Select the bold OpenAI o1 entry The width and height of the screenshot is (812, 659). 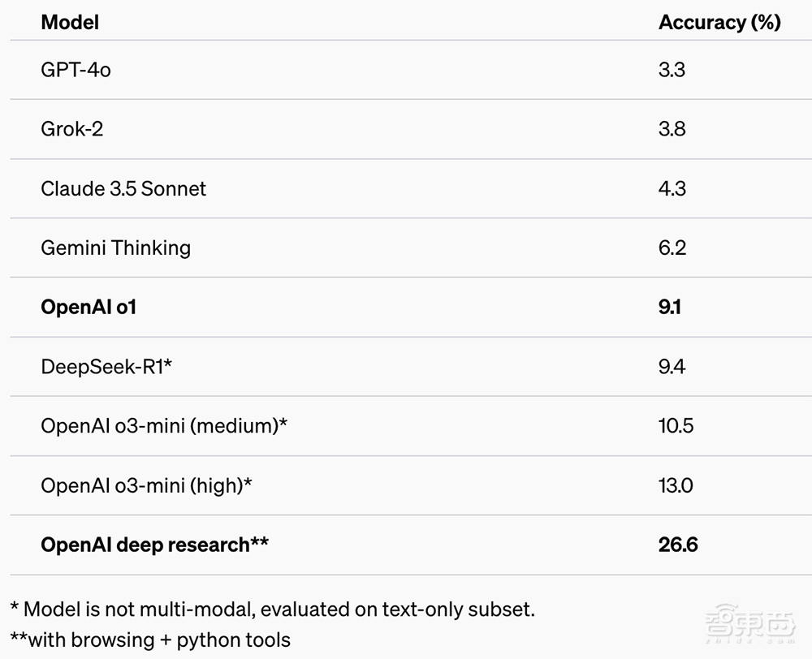(89, 308)
